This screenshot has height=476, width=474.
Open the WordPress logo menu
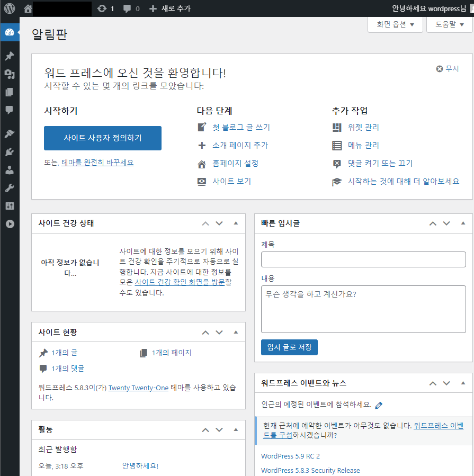10,8
